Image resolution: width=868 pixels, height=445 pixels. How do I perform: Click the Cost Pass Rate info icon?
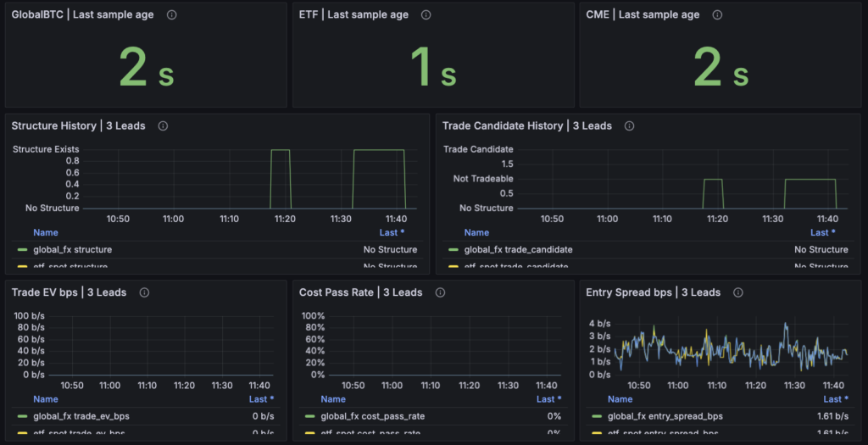coord(440,292)
